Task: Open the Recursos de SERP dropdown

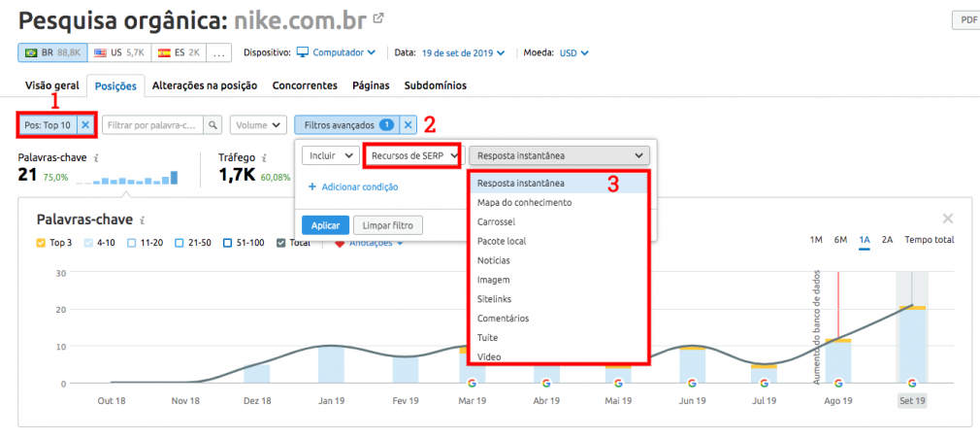Action: (413, 155)
